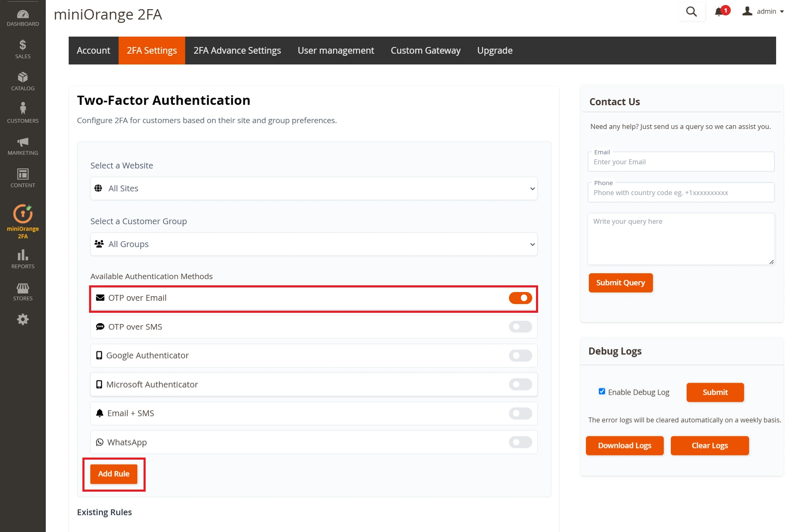Click the Download Logs button
The height and width of the screenshot is (532, 799).
point(625,445)
